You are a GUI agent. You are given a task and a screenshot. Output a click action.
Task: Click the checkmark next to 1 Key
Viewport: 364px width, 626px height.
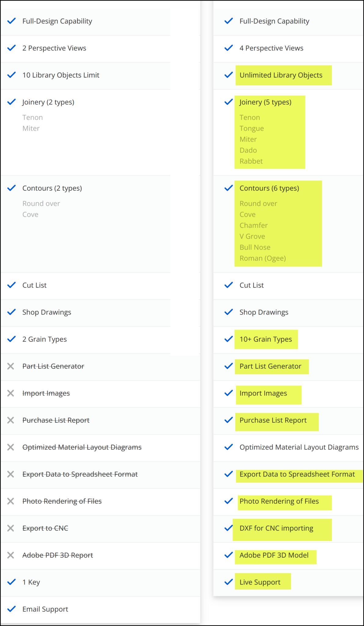[x=12, y=582]
